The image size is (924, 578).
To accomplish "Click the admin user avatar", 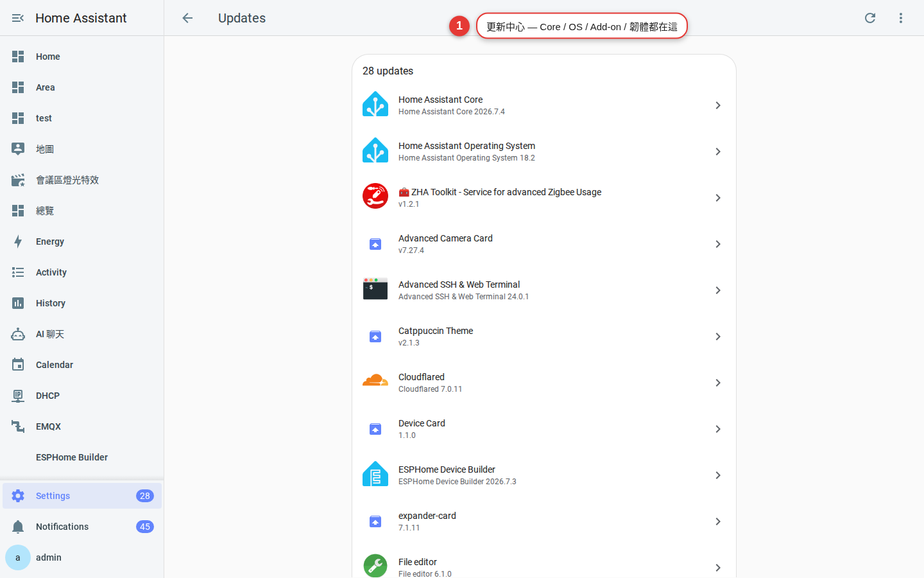I will tap(18, 557).
